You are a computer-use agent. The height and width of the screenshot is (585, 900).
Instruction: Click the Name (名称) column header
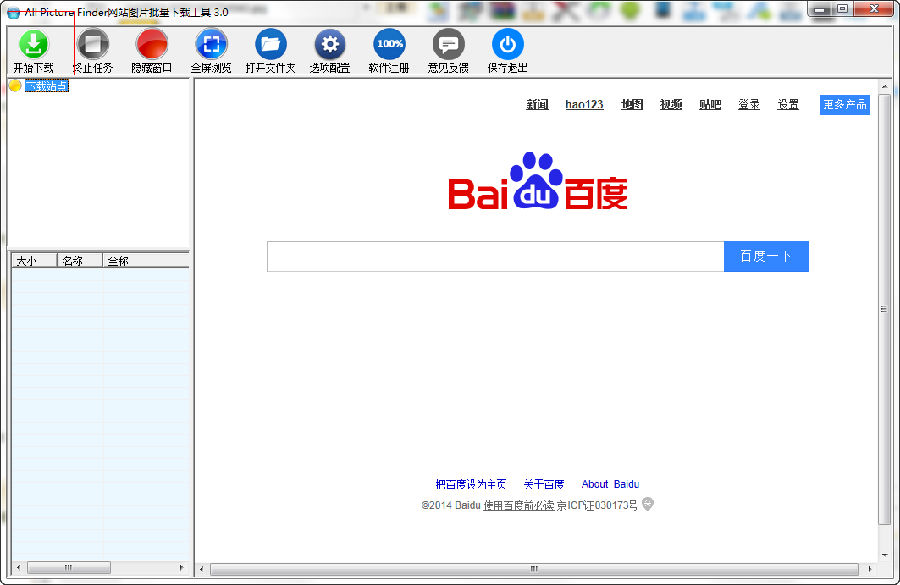tap(80, 261)
